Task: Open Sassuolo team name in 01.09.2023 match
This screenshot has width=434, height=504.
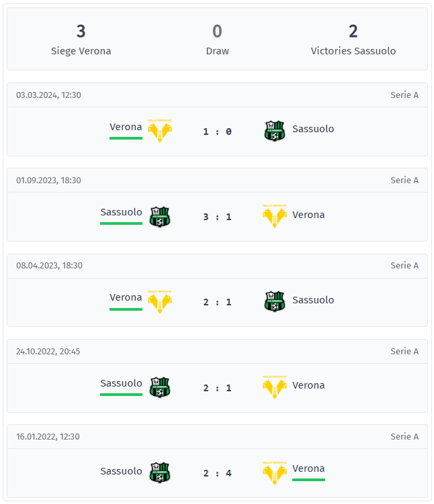Action: 121,212
